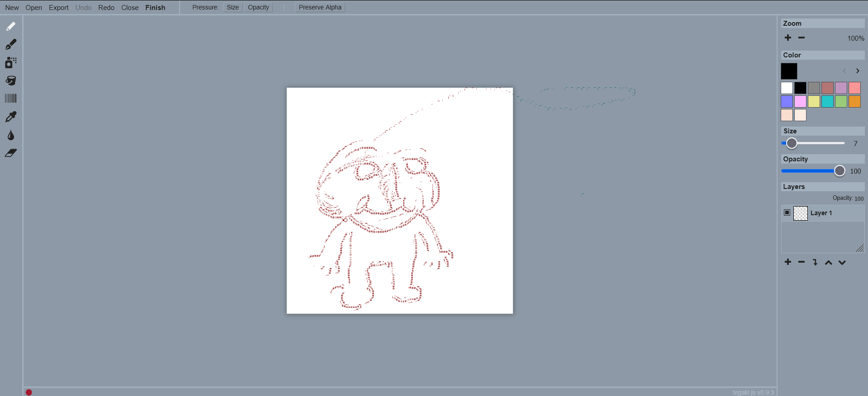Select the Pencil tool

tap(11, 26)
